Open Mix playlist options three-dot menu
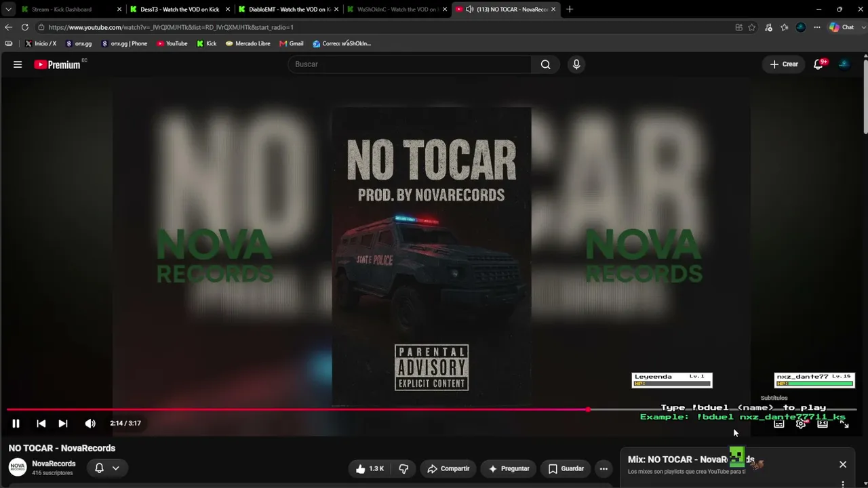Image resolution: width=868 pixels, height=488 pixels. pyautogui.click(x=843, y=484)
